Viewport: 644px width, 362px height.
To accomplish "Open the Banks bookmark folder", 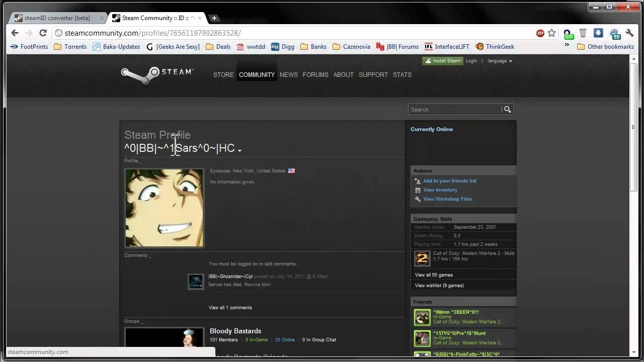I will click(x=313, y=47).
